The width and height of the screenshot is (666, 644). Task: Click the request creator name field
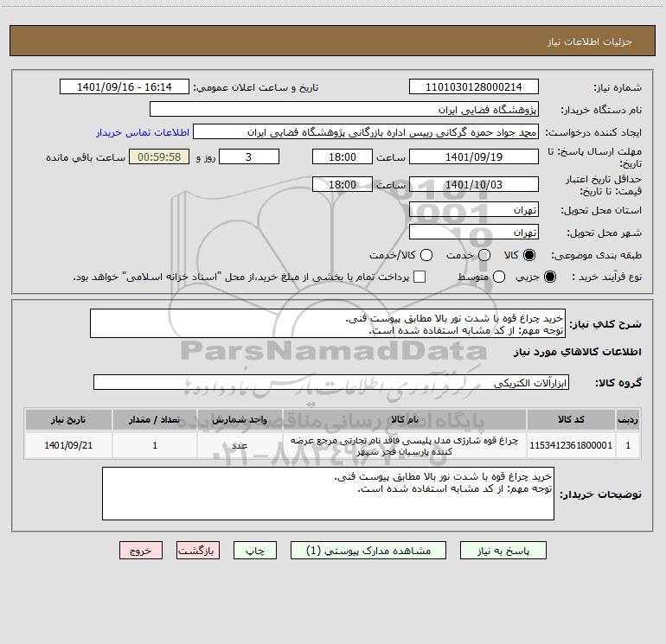pyautogui.click(x=366, y=132)
